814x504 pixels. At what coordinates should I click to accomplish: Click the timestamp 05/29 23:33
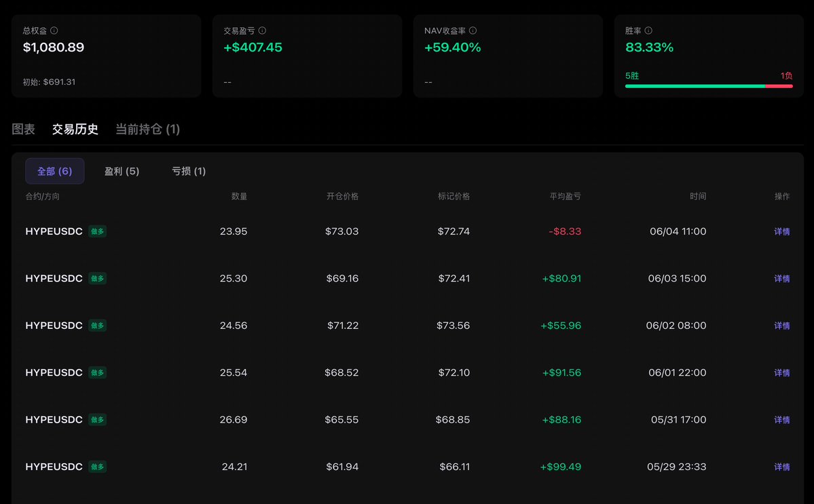click(x=677, y=467)
